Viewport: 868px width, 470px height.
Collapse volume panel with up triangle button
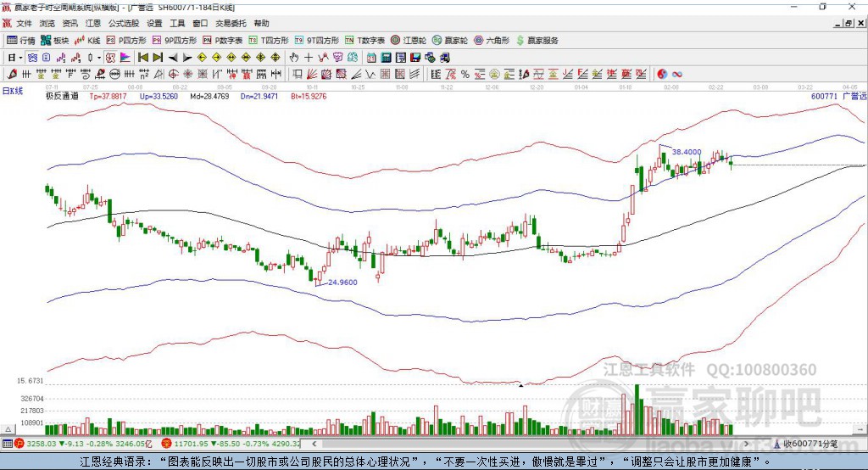[8, 429]
